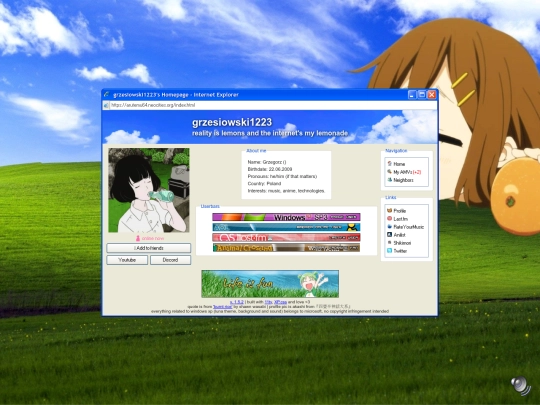
Task: Click the red (+2) badge next to My AMVs
Action: point(417,172)
